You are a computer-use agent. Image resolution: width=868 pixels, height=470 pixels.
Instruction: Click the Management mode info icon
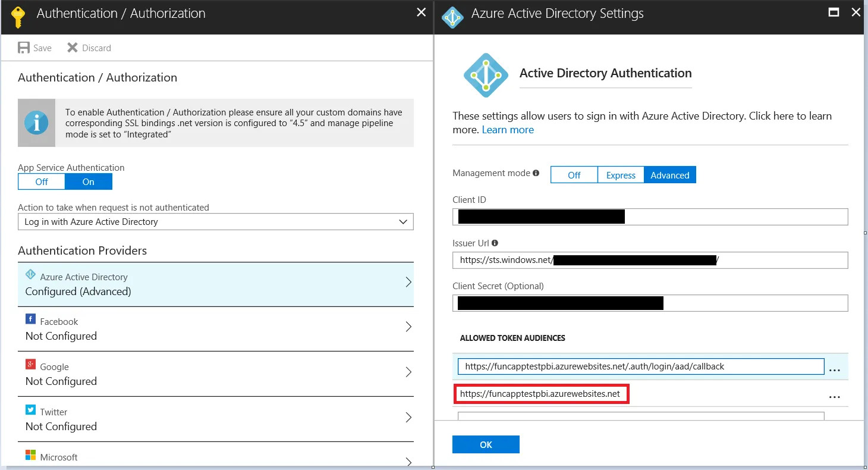pyautogui.click(x=536, y=173)
